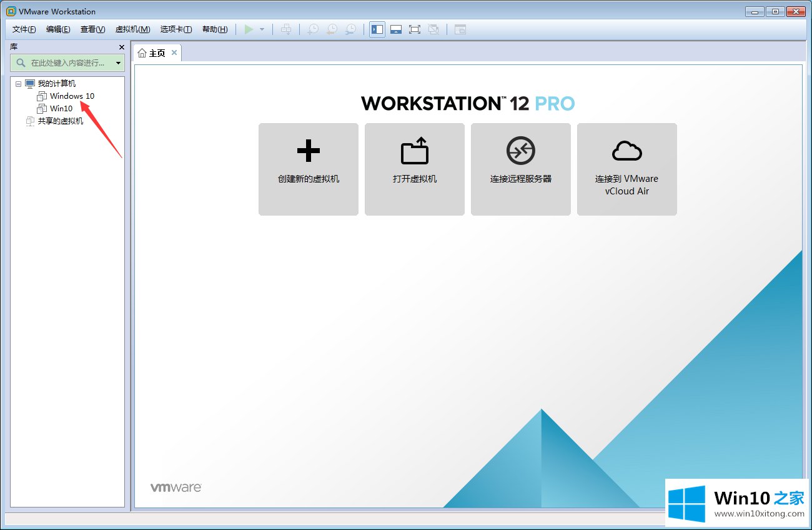Screen dimensions: 812x530
Task: Click the 我的计算机 monitor icon
Action: pyautogui.click(x=30, y=84)
